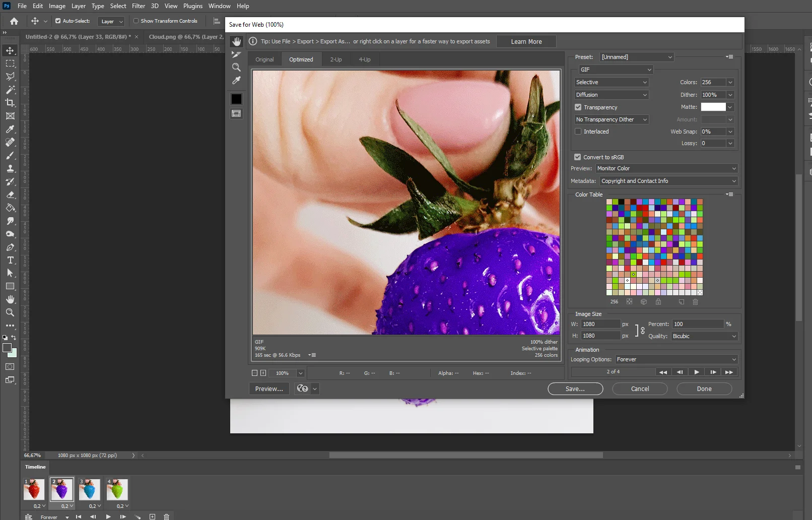Select the Slice Select tool in dialog
Screen dimensions: 812x520
coord(236,54)
